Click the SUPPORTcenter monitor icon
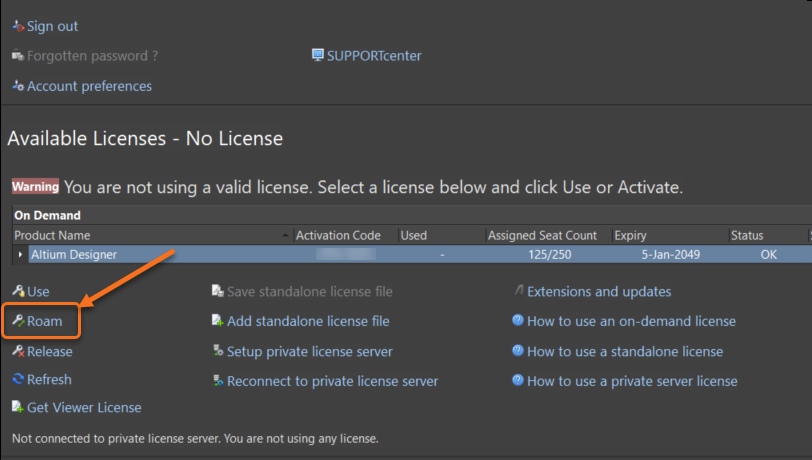The image size is (812, 460). [x=318, y=56]
